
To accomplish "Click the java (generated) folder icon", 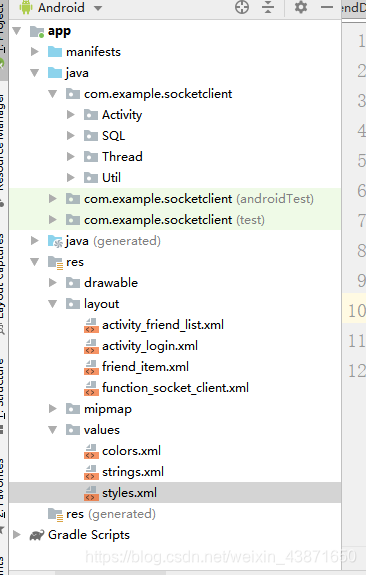I will tap(55, 241).
